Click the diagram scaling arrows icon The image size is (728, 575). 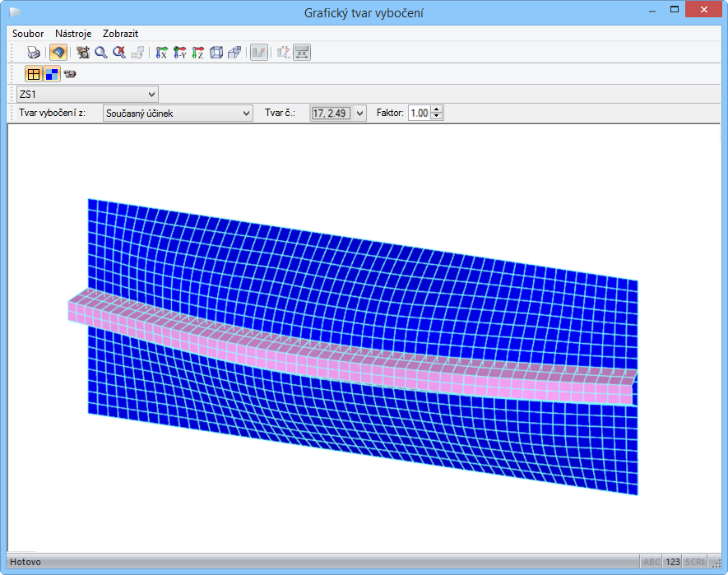pyautogui.click(x=283, y=52)
